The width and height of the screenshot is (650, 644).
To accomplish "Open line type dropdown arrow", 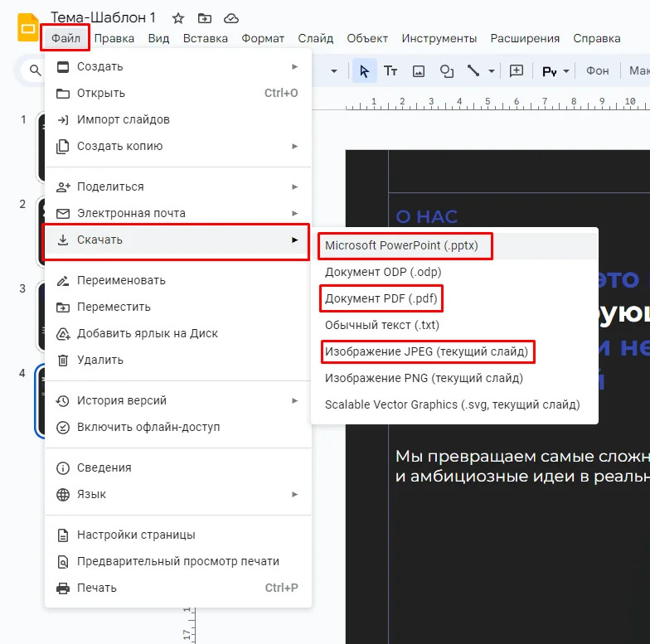I will (491, 71).
